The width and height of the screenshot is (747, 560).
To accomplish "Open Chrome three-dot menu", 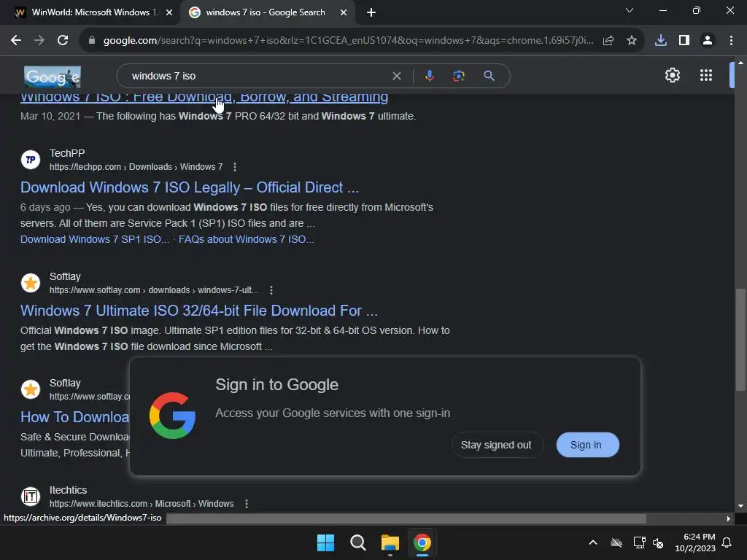I will pyautogui.click(x=731, y=41).
